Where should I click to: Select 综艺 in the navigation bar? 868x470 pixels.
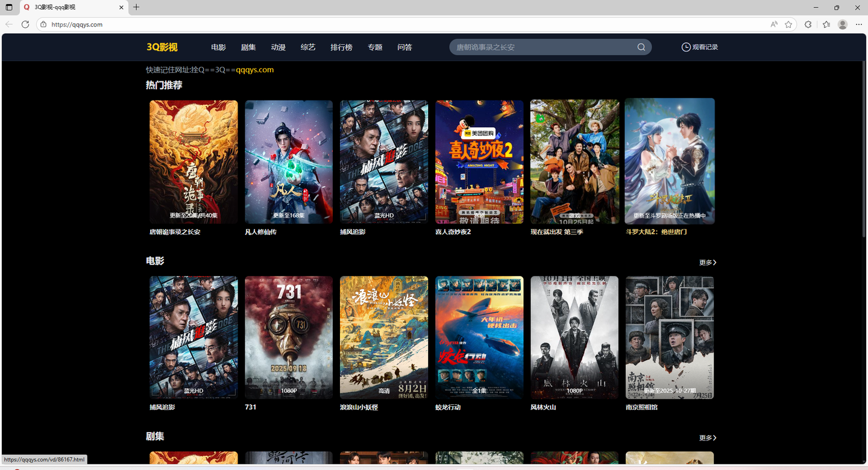pyautogui.click(x=308, y=47)
